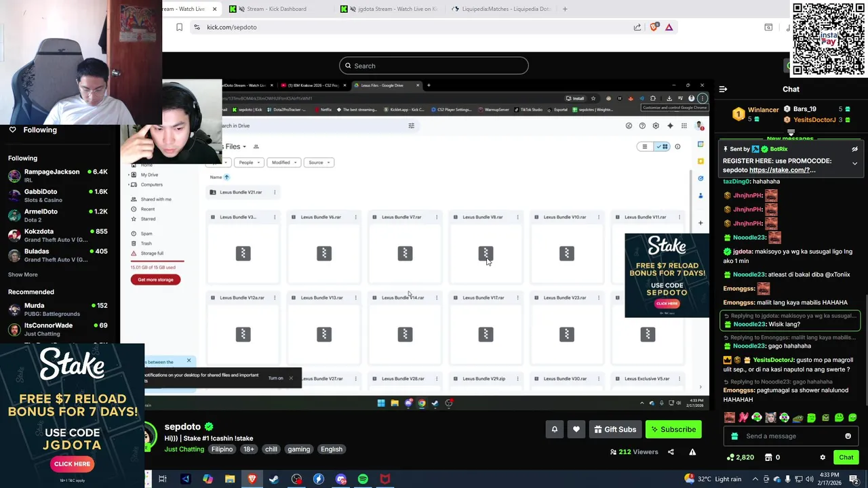The width and height of the screenshot is (868, 488).
Task: Open Shared with me in Drive sidebar
Action: pos(155,199)
